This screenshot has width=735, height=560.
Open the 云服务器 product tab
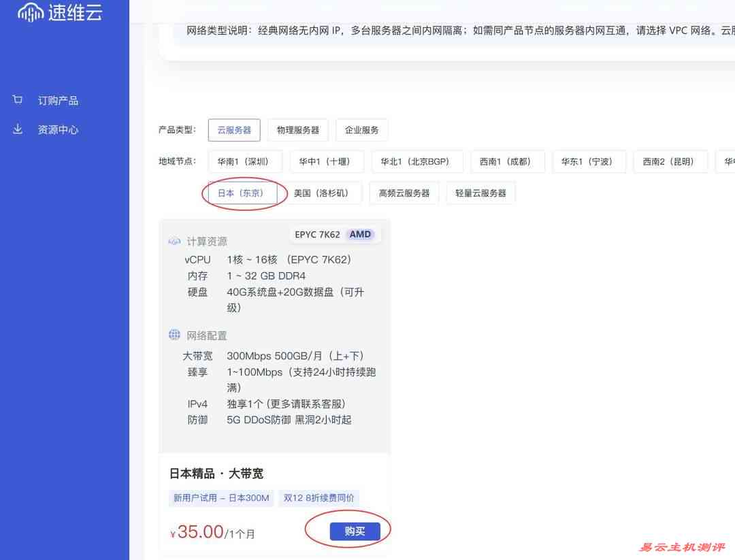point(234,130)
